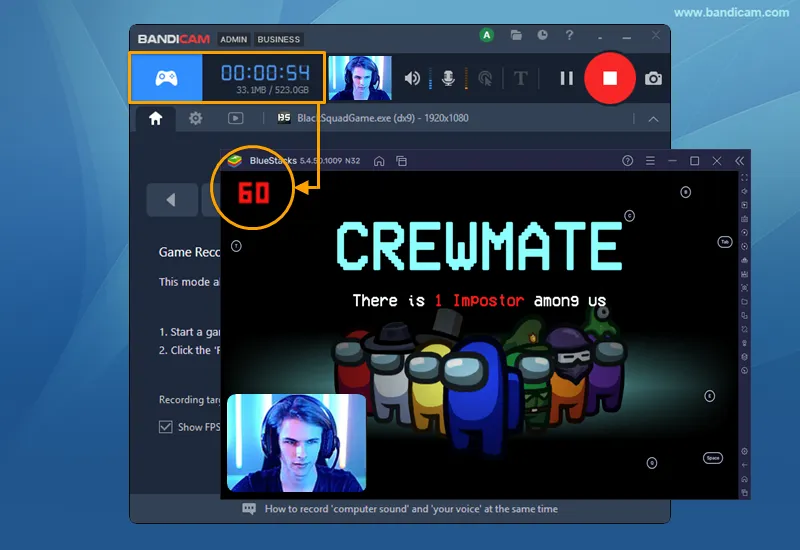Click the webcam overlay in the game window
800x550 pixels.
click(296, 442)
